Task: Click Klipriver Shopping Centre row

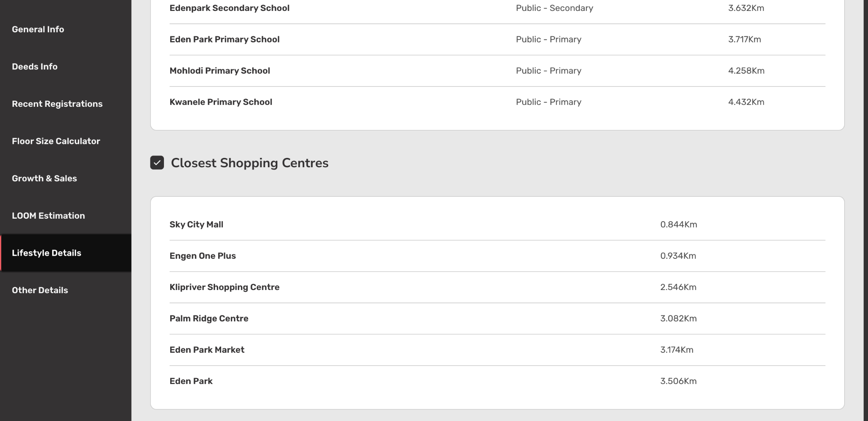Action: [224, 287]
